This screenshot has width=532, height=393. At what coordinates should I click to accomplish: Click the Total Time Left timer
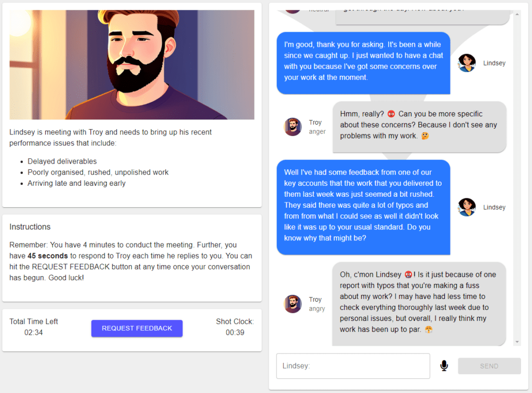click(33, 332)
